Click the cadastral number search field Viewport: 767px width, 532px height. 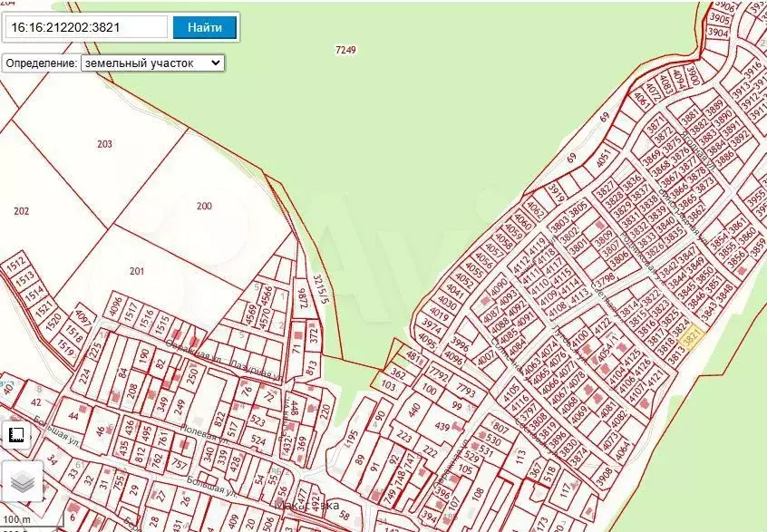pyautogui.click(x=87, y=27)
